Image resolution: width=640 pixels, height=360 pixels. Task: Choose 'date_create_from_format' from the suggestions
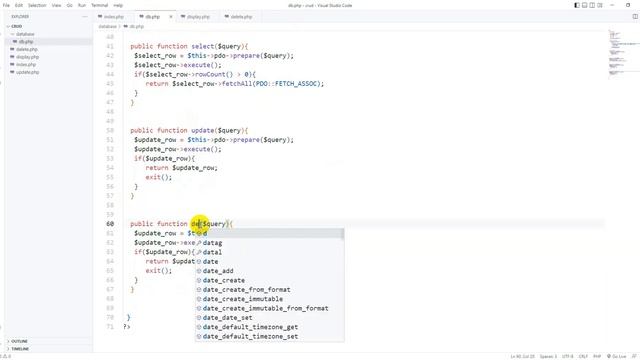269,290
